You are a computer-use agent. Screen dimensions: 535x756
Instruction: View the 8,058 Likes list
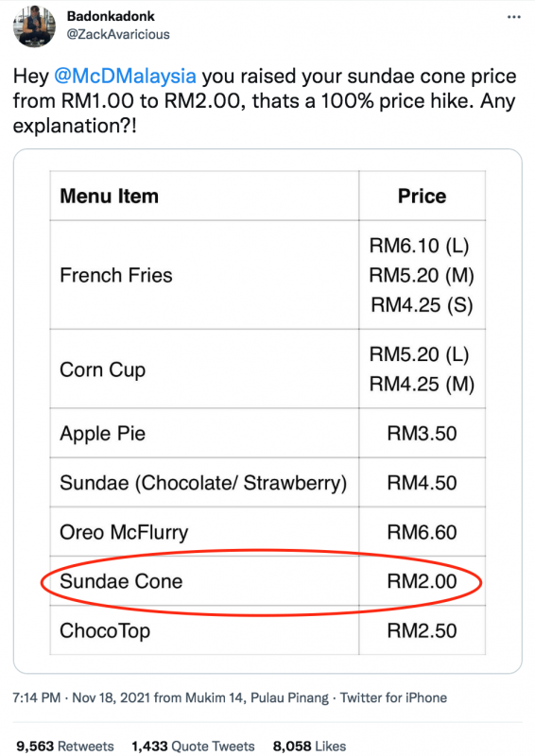[x=309, y=746]
